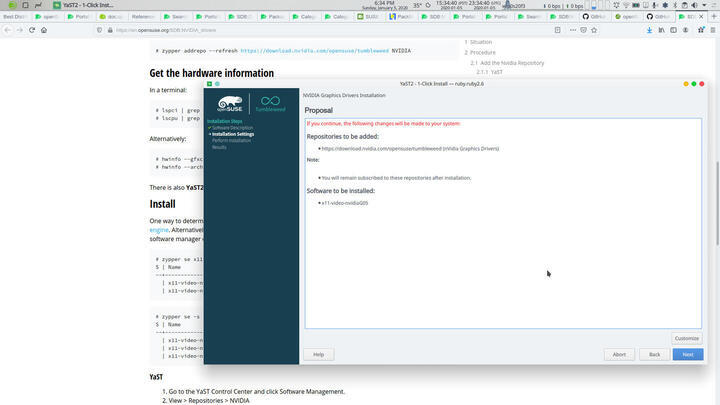The image size is (720, 405).
Task: Open the application launcher menu icon
Action: tap(12, 5)
